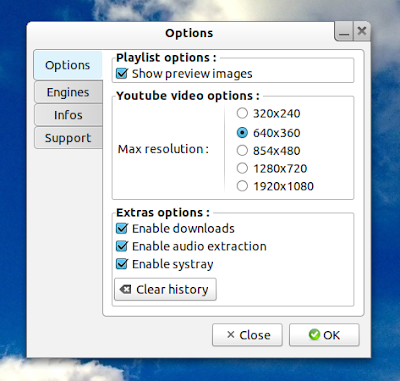
Task: Click the Options window title text
Action: pos(189,33)
